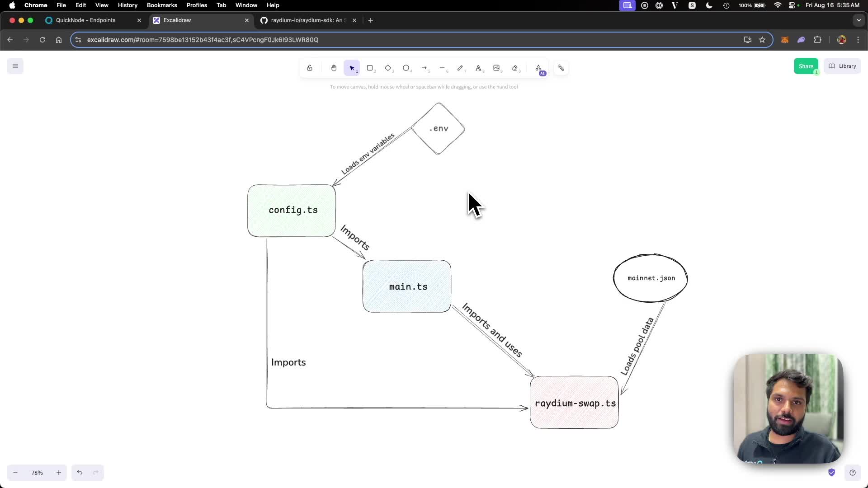Open the Excalidraw hamburger menu

click(15, 66)
